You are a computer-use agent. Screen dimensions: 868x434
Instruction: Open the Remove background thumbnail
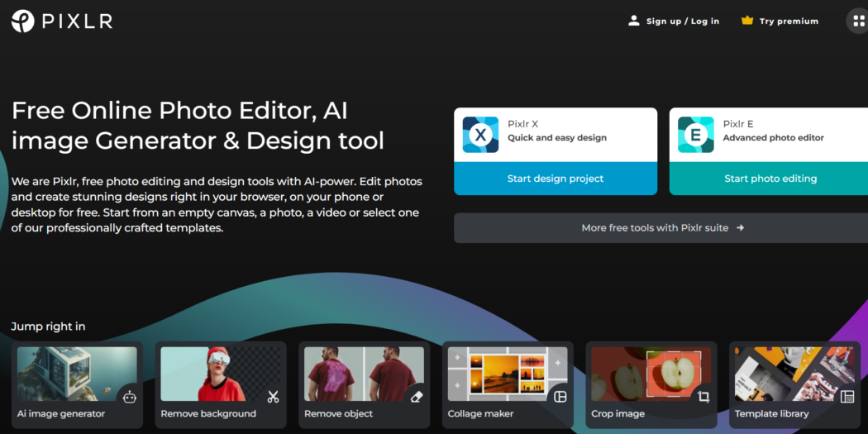[221, 374]
